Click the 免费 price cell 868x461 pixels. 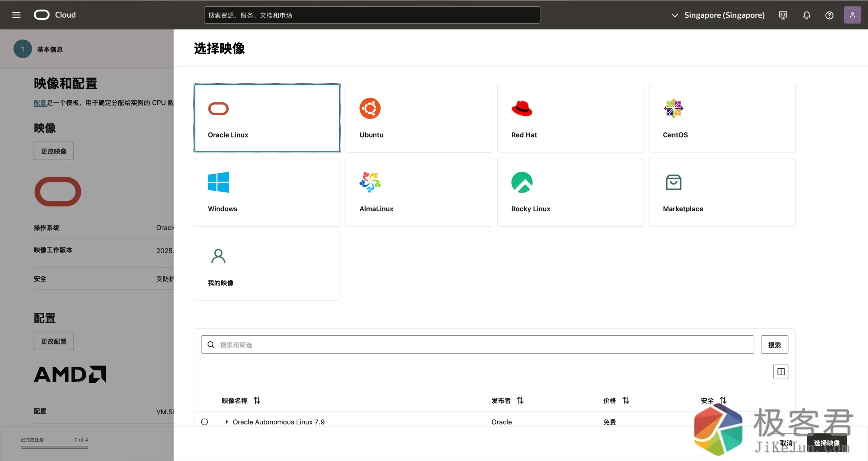[609, 422]
